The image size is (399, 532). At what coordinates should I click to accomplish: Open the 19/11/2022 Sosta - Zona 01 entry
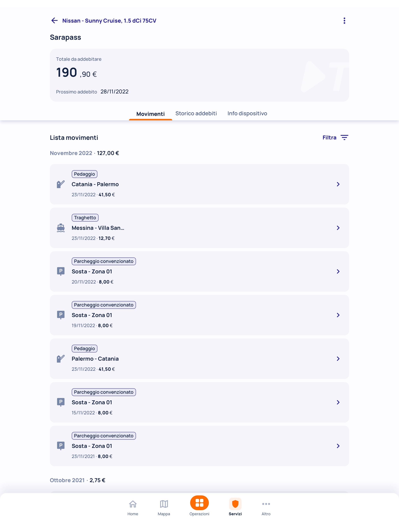click(199, 315)
